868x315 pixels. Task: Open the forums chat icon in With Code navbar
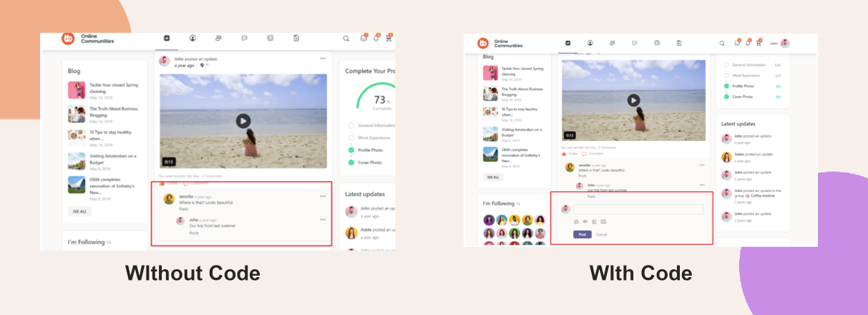click(x=634, y=43)
